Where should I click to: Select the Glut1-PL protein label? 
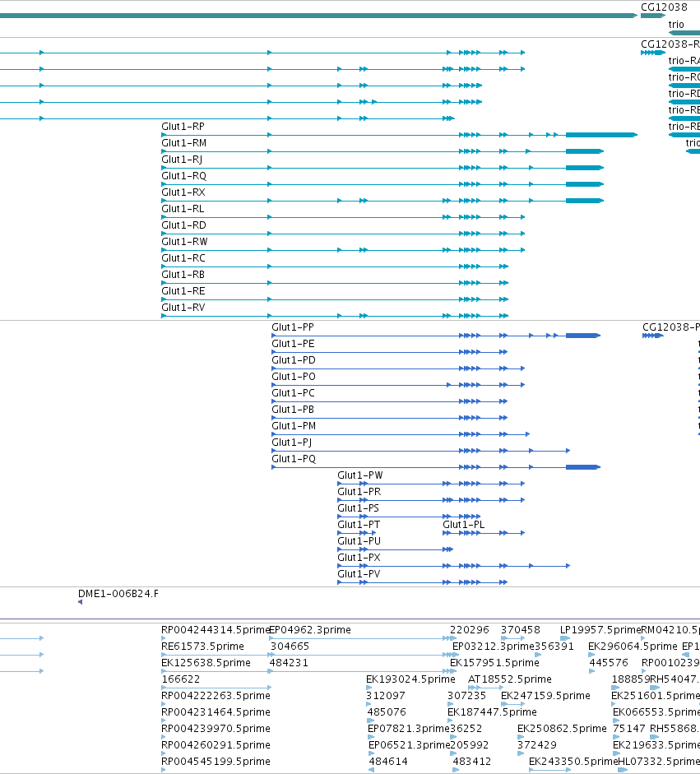tap(464, 525)
